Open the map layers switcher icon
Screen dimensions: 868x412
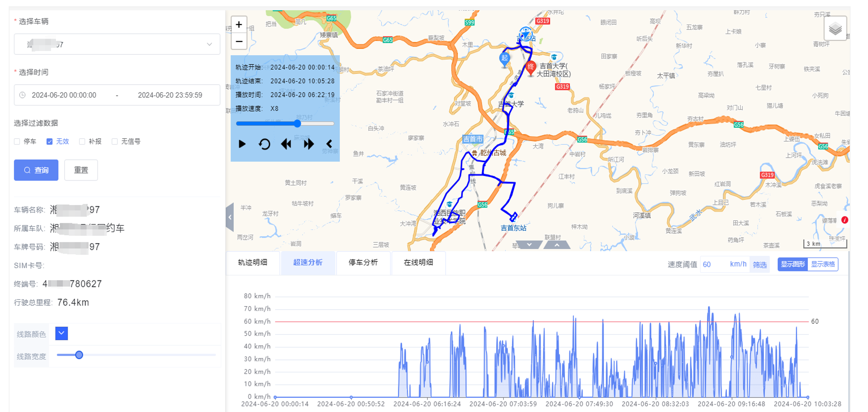click(x=835, y=29)
